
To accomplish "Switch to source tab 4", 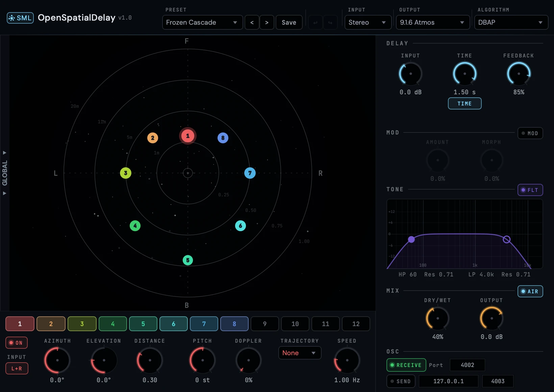I will [x=113, y=324].
